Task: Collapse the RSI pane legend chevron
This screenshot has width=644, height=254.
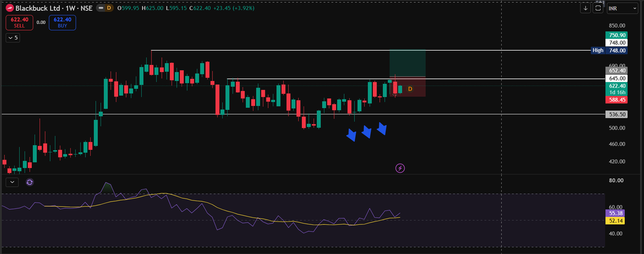Action: [12, 182]
